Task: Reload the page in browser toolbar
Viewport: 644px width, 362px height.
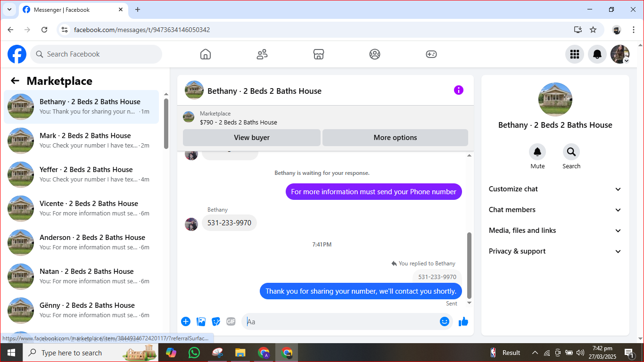Action: tap(44, 30)
